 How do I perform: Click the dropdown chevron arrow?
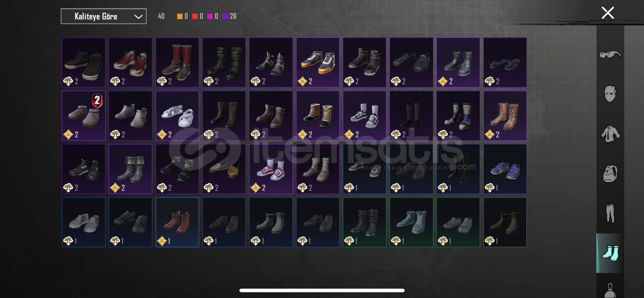point(138,17)
